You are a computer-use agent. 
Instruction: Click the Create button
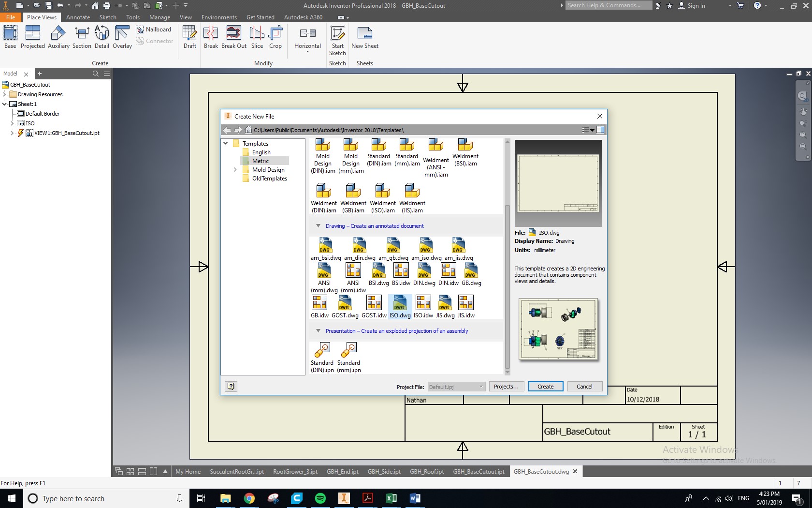(x=546, y=387)
